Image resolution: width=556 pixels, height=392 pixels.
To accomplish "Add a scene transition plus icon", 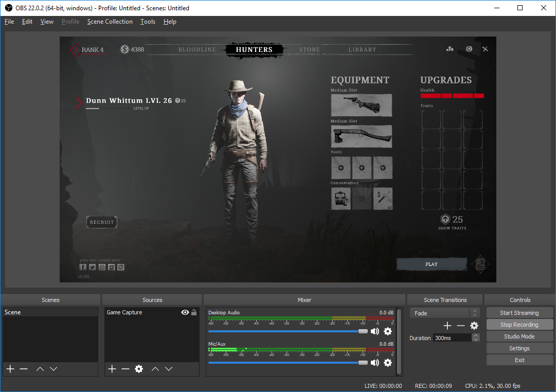I will [447, 326].
